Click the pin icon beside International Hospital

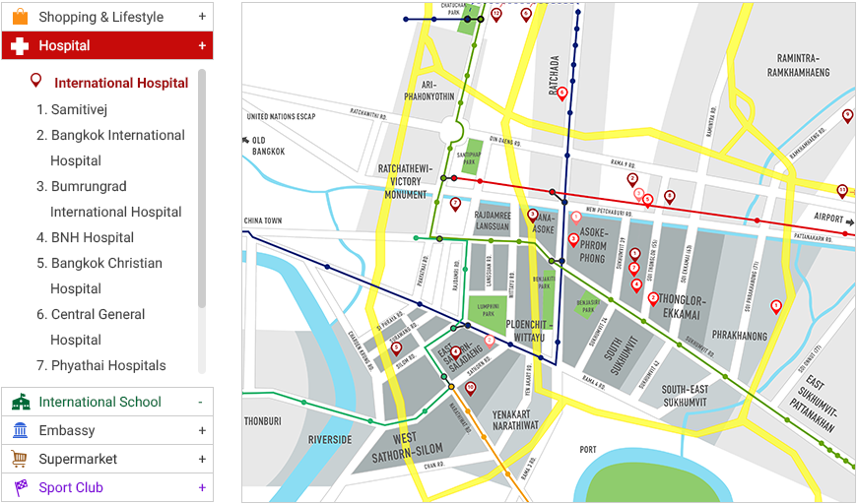point(36,82)
